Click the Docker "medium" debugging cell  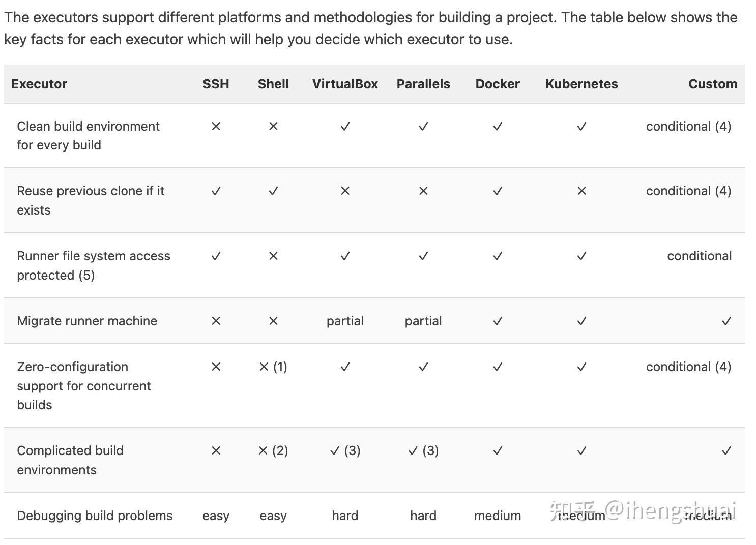(x=497, y=516)
